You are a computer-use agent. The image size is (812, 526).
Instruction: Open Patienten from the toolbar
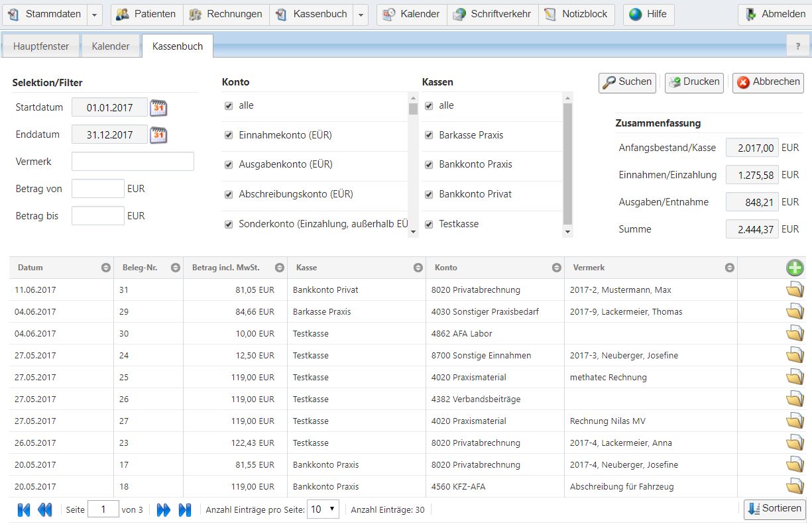(146, 14)
